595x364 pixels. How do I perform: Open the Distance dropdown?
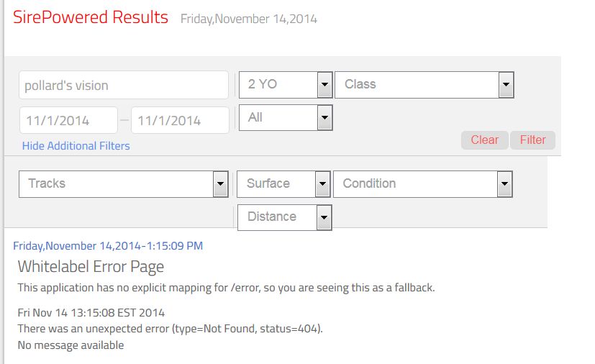click(x=284, y=217)
